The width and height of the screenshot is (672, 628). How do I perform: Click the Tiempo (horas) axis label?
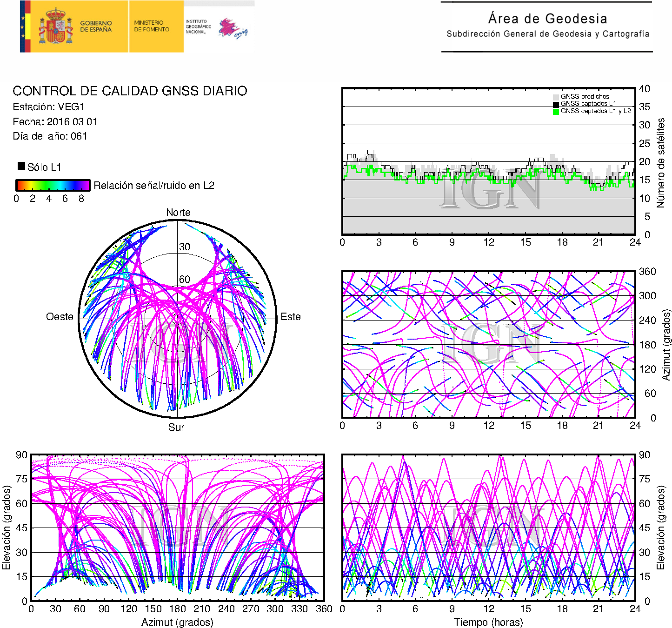coord(488,622)
